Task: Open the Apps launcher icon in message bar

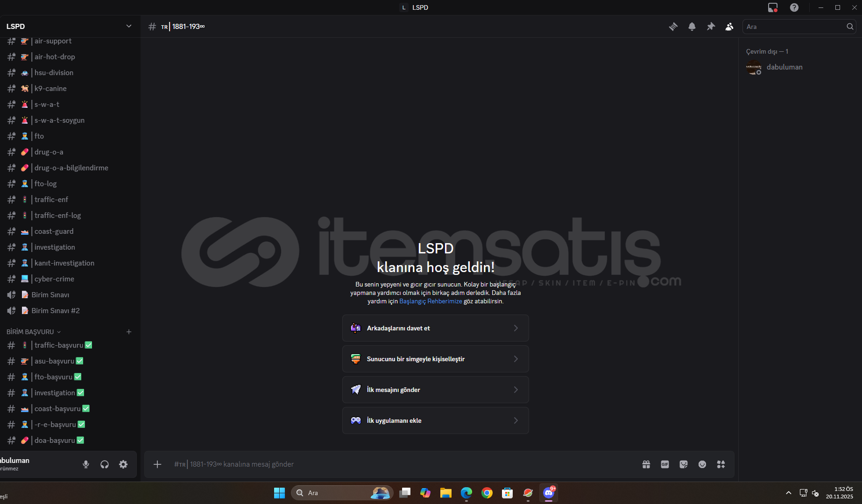Action: 721,464
